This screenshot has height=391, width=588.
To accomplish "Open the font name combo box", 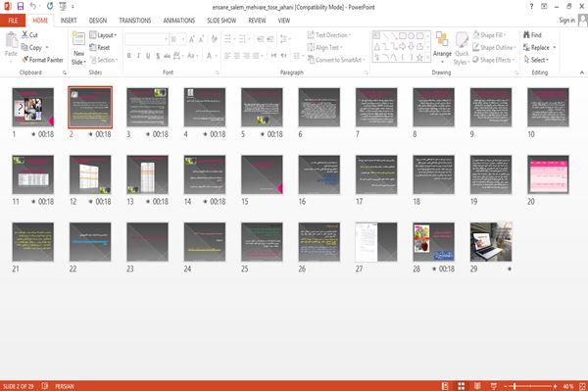I will [x=146, y=39].
